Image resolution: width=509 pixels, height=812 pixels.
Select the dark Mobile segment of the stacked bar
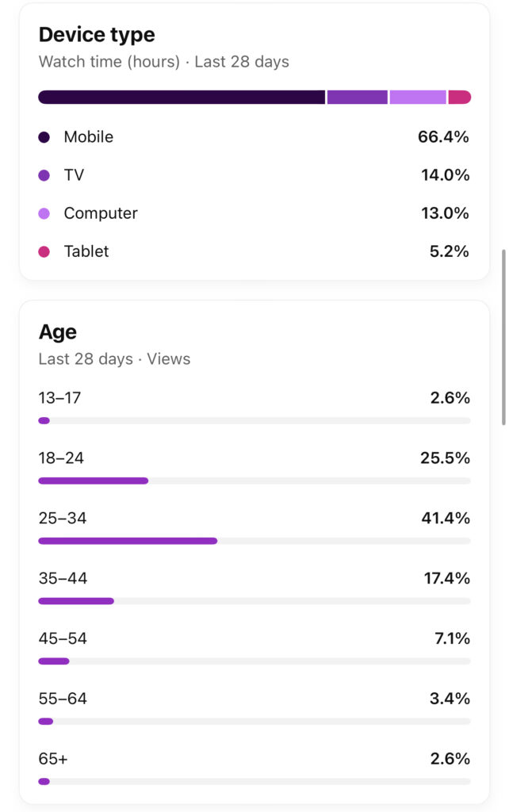pyautogui.click(x=182, y=97)
